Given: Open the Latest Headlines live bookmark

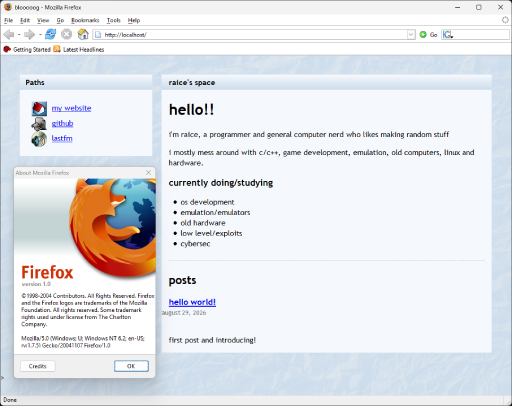Looking at the screenshot, I should 79,49.
